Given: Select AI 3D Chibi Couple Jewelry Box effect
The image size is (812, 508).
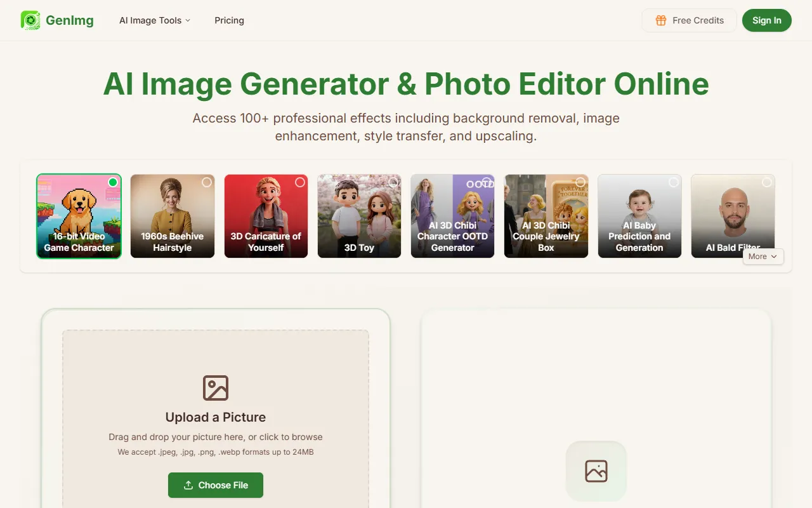Looking at the screenshot, I should click(546, 216).
